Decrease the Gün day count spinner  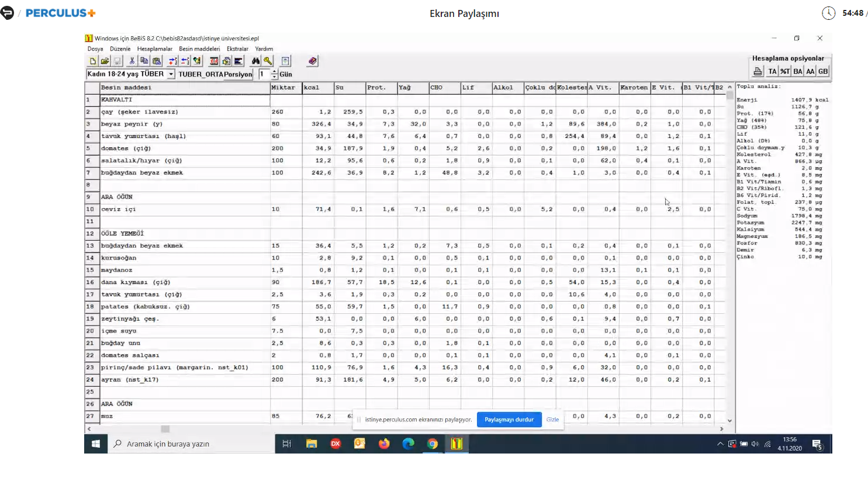275,77
